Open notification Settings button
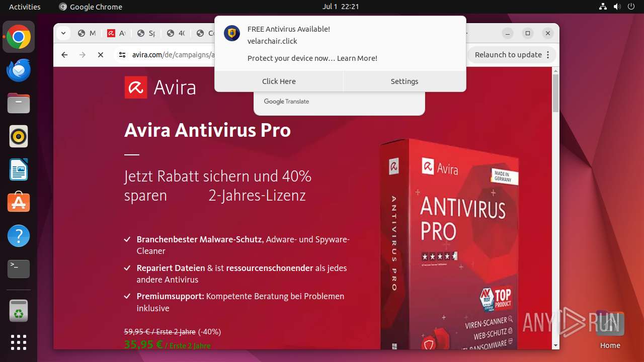 point(405,81)
